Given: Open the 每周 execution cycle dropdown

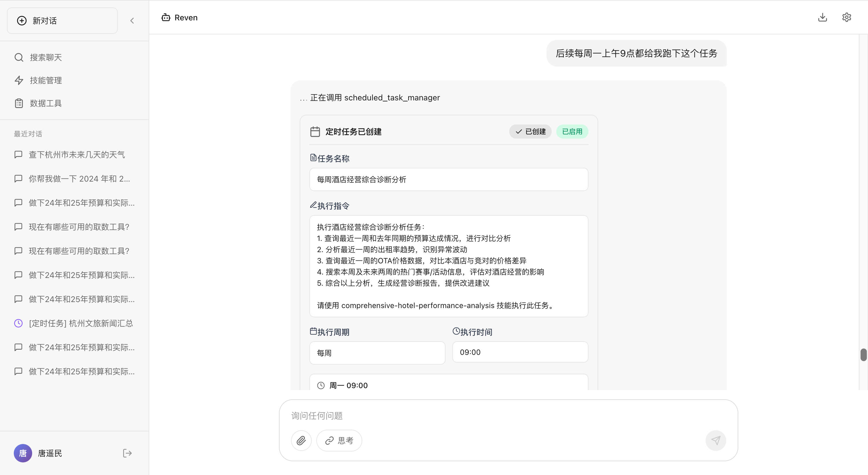Looking at the screenshot, I should click(377, 353).
